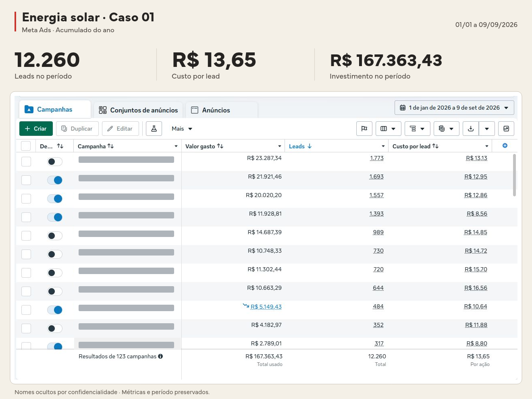Select the checkbox for the 644 leads row
The image size is (532, 399).
pos(26,291)
